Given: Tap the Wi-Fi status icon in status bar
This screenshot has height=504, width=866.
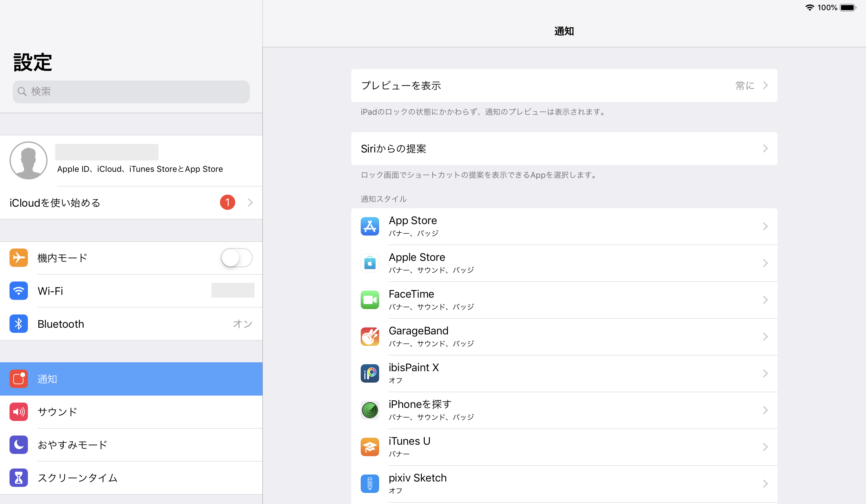Looking at the screenshot, I should pos(810,8).
